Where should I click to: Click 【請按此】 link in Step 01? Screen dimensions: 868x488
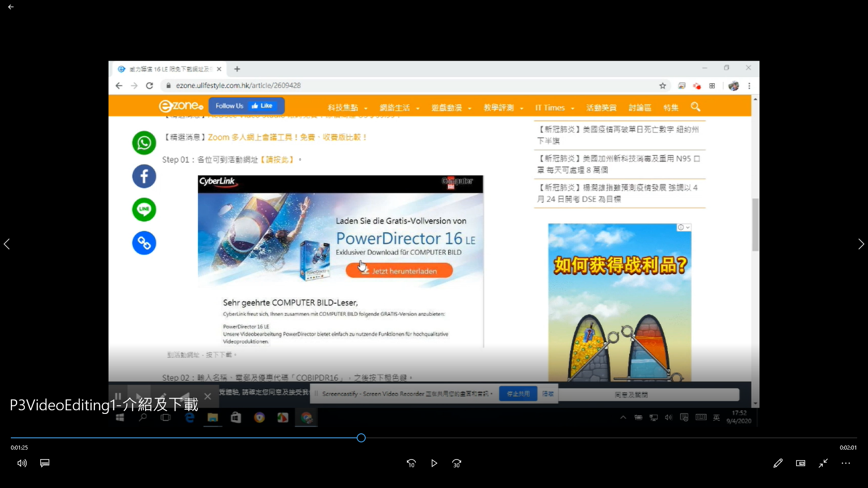(x=277, y=160)
